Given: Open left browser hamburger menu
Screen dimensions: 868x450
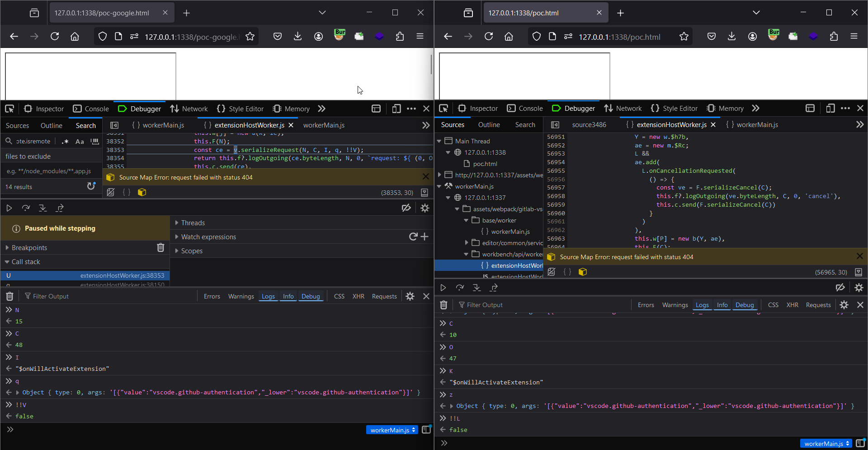Looking at the screenshot, I should [x=420, y=36].
